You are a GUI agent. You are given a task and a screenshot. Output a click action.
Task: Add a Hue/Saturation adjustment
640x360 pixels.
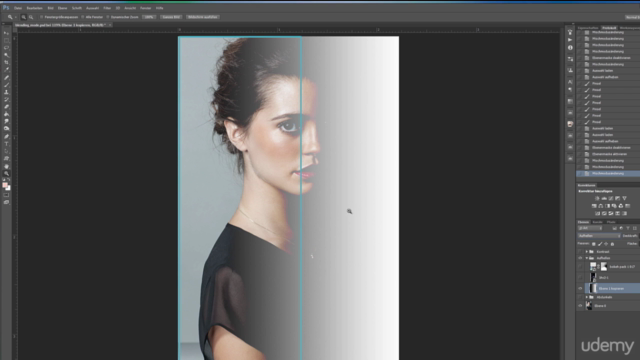click(x=594, y=206)
